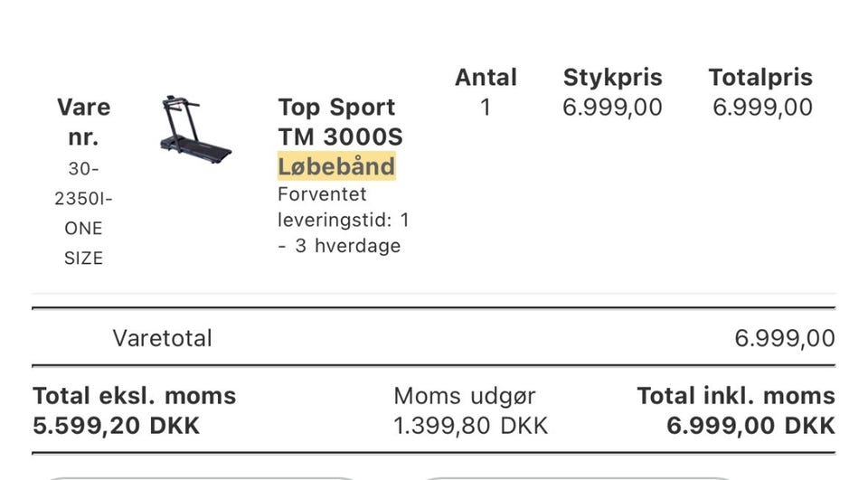Select item number 30-2350I-ONE SIZE
This screenshot has width=868, height=480.
[x=83, y=213]
